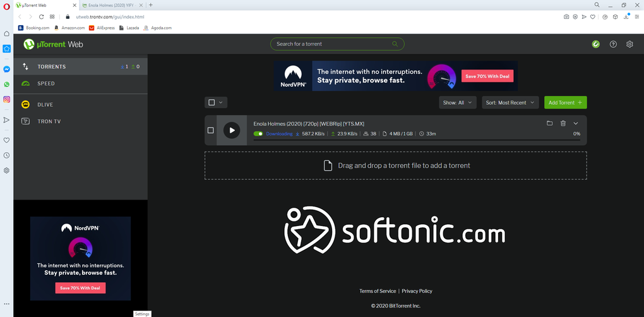Viewport: 644px width, 317px height.
Task: Select SPEED in the sidebar
Action: [x=81, y=83]
